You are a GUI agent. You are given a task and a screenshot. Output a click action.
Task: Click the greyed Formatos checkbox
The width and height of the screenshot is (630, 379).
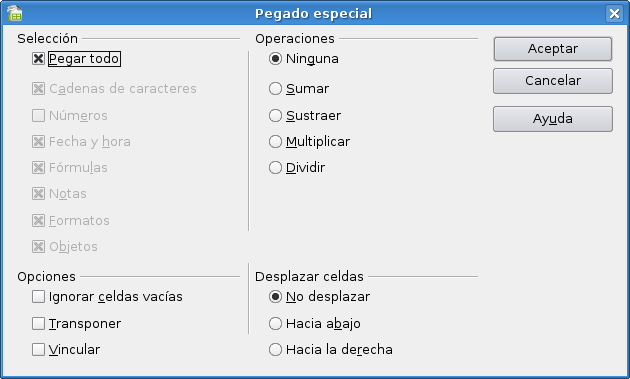[38, 220]
